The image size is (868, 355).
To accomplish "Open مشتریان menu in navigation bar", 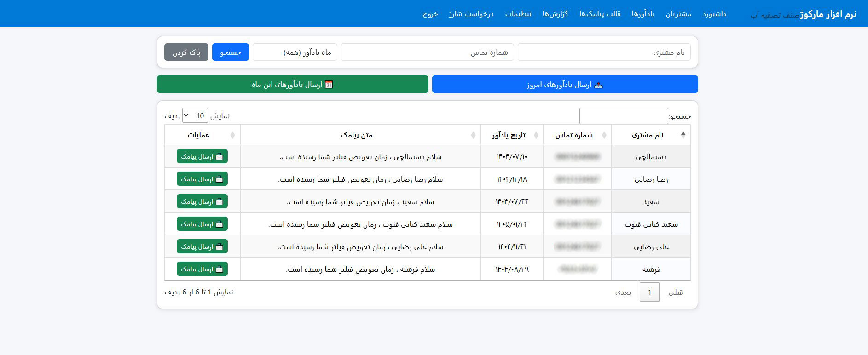I will coord(678,14).
